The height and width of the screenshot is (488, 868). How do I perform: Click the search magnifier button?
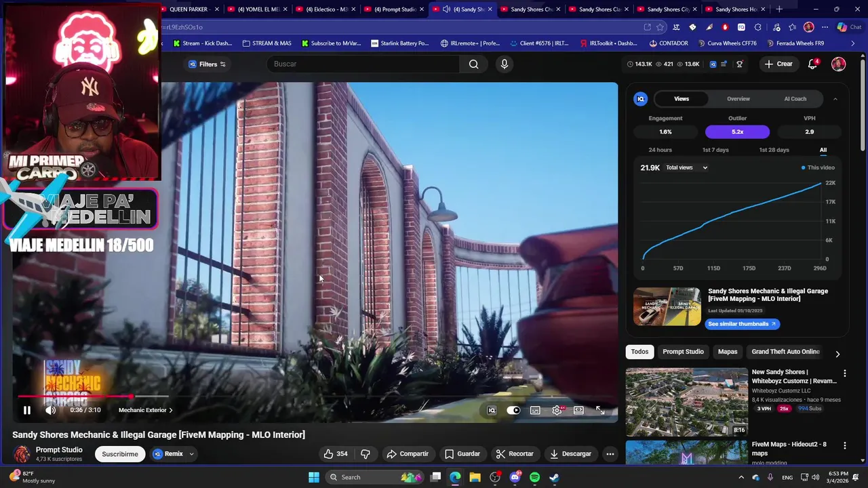(x=474, y=64)
